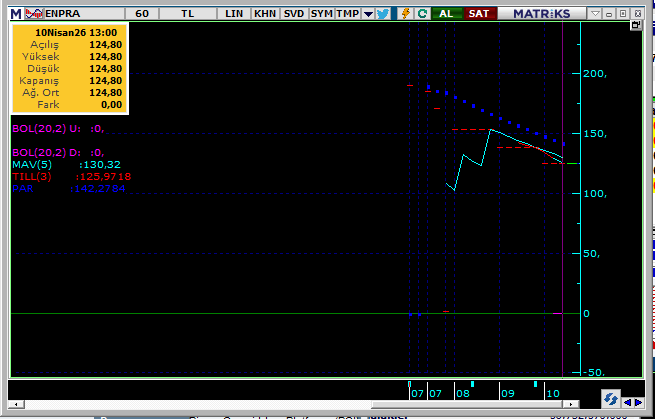Click the green refresh icon

tap(422, 14)
